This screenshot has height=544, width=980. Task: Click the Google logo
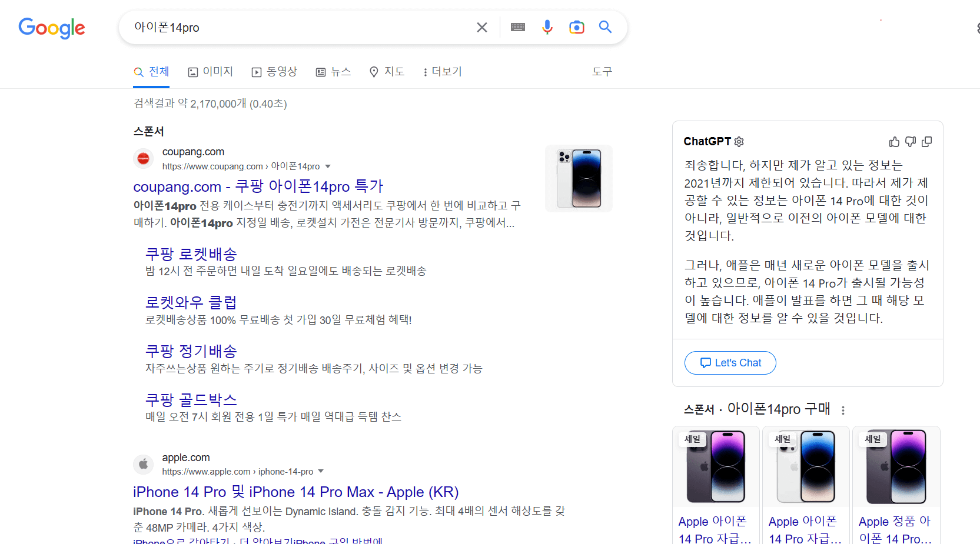[x=51, y=28]
